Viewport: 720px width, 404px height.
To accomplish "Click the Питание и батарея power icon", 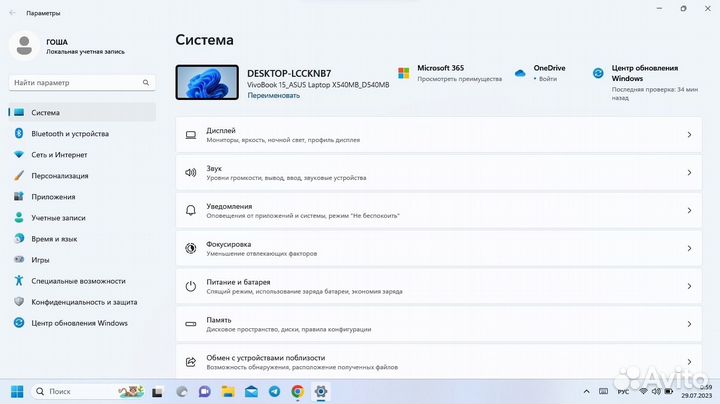I will [x=191, y=286].
